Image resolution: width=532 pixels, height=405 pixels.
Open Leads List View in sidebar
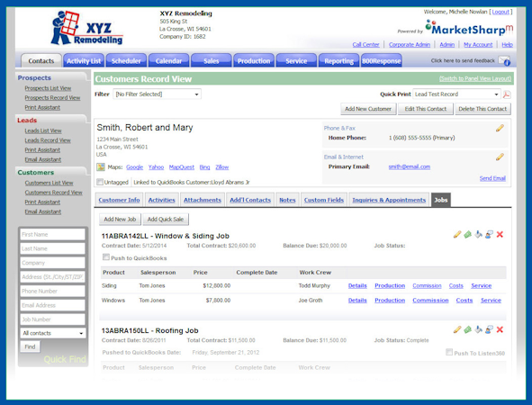43,130
